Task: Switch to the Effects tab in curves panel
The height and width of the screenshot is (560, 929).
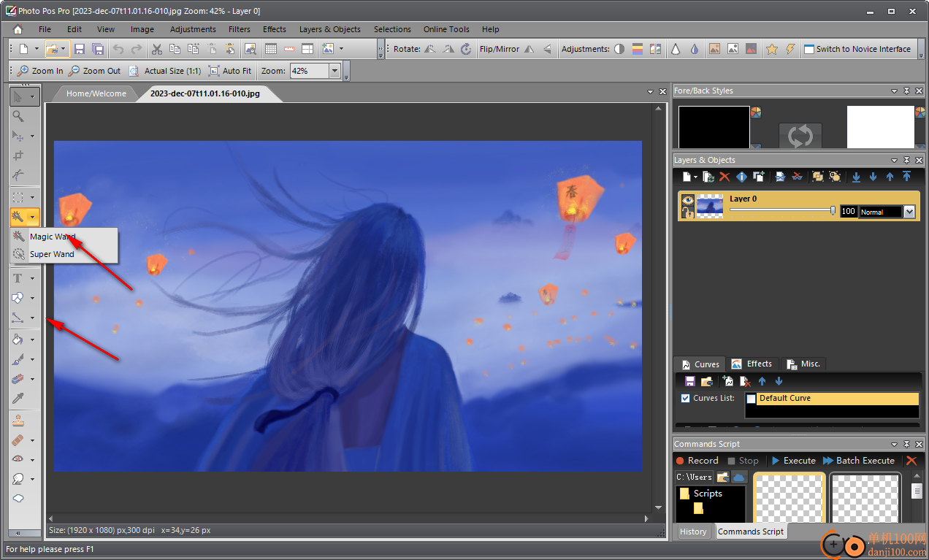Action: click(x=752, y=364)
